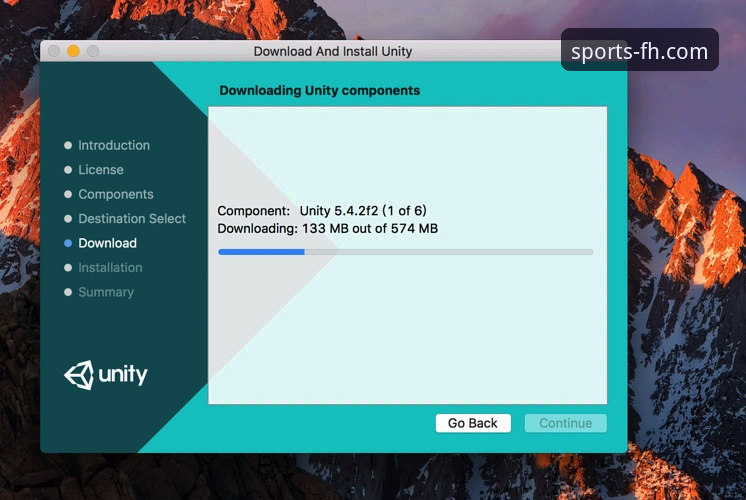
Task: Click the 'Downloading Unity components' heading
Action: pyautogui.click(x=319, y=90)
